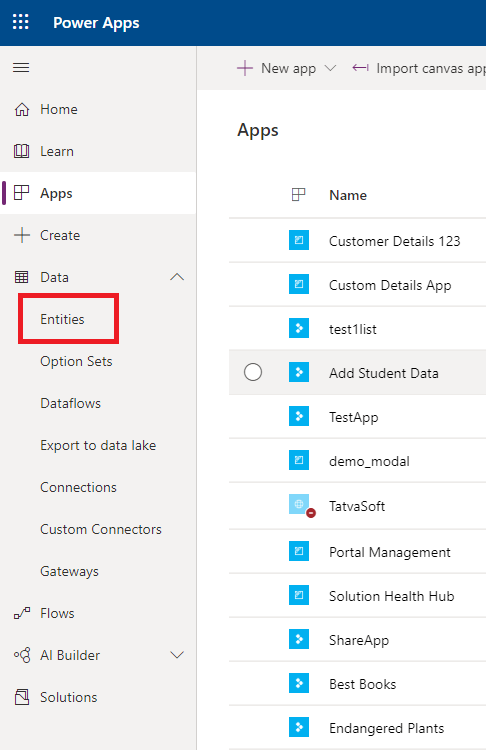Screen dimensions: 486x750
Task: Open the New app dropdown arrow
Action: coord(330,68)
